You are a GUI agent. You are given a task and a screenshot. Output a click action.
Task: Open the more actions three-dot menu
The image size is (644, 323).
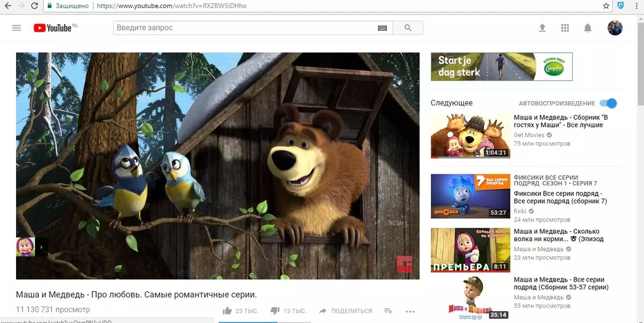tap(410, 311)
